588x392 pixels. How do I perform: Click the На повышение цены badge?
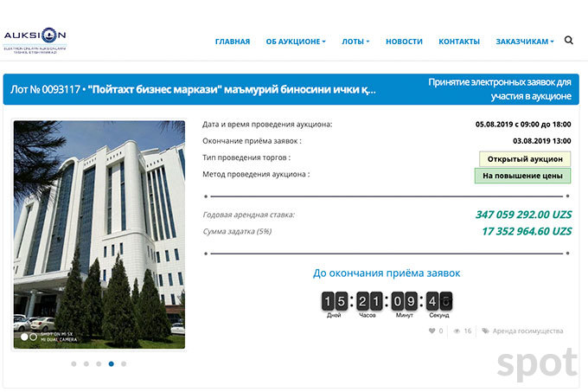coord(523,176)
